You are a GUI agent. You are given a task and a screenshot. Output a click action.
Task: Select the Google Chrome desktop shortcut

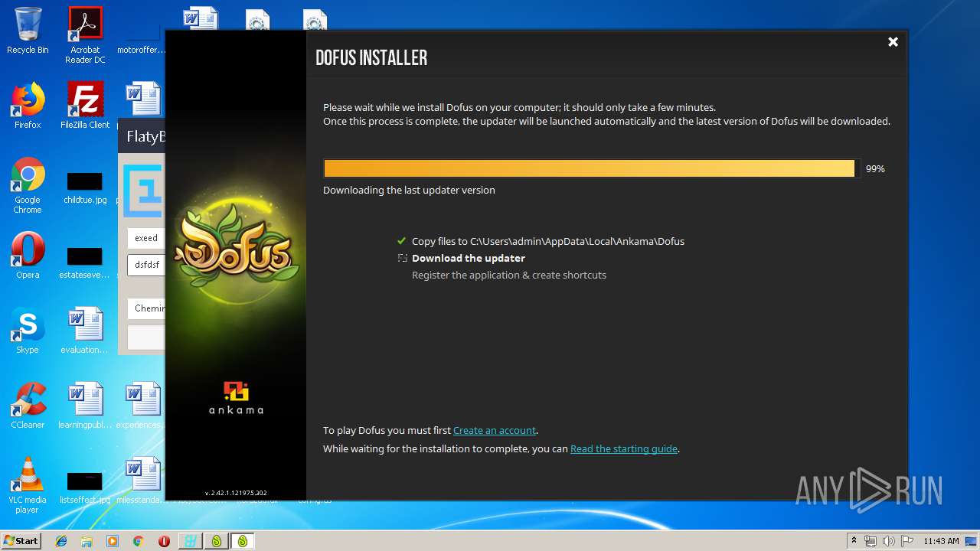[x=28, y=186]
